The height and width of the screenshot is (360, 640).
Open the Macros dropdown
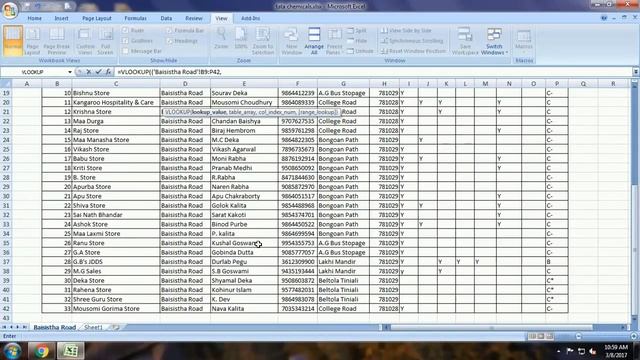[x=524, y=40]
